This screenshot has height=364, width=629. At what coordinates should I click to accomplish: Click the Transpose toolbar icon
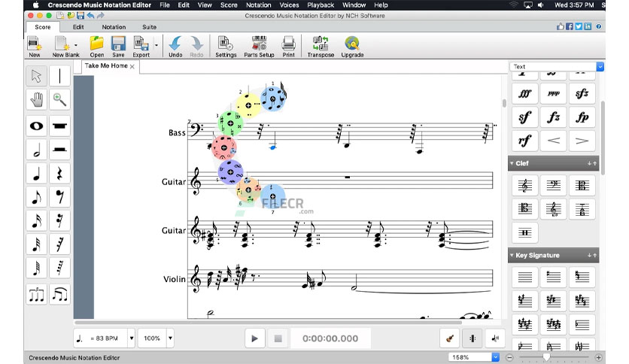(x=321, y=47)
